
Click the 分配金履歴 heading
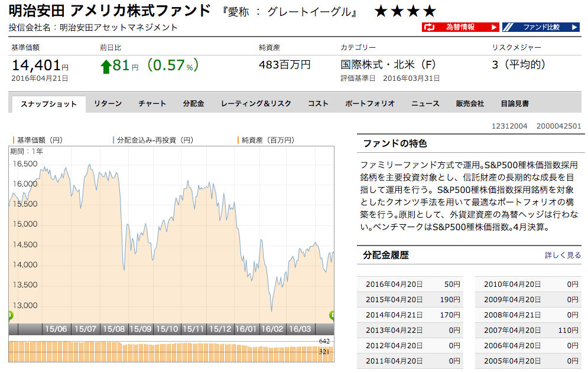pos(386,255)
